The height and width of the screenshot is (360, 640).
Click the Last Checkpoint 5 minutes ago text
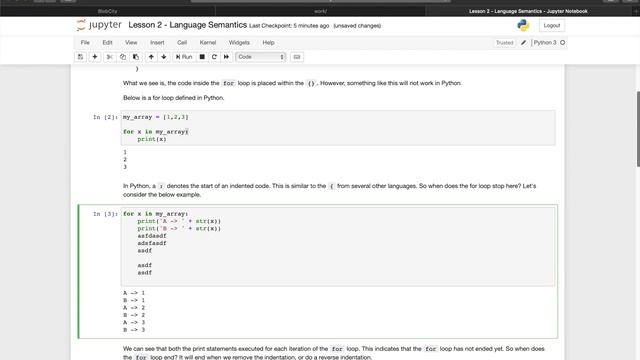tap(289, 26)
